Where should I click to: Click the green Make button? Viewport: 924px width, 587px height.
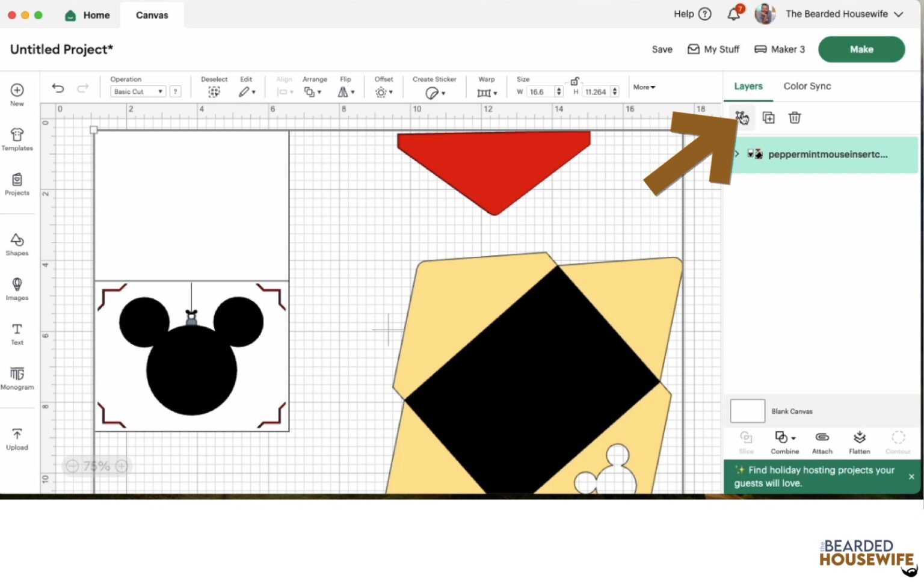[861, 49]
